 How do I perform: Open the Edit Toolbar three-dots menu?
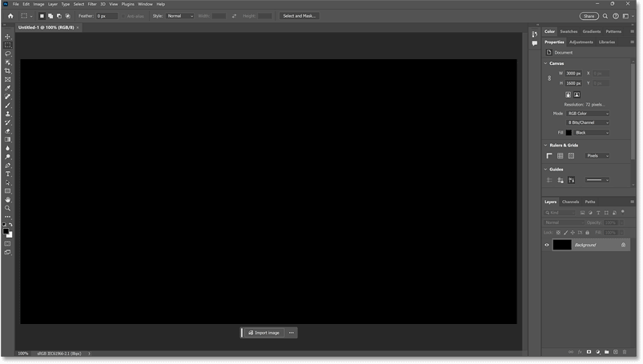coord(8,217)
